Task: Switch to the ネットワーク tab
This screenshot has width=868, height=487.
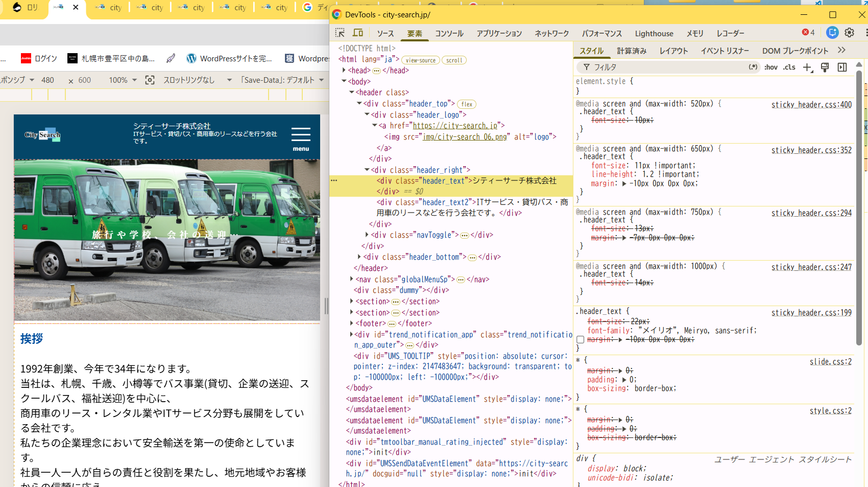Action: click(x=552, y=34)
